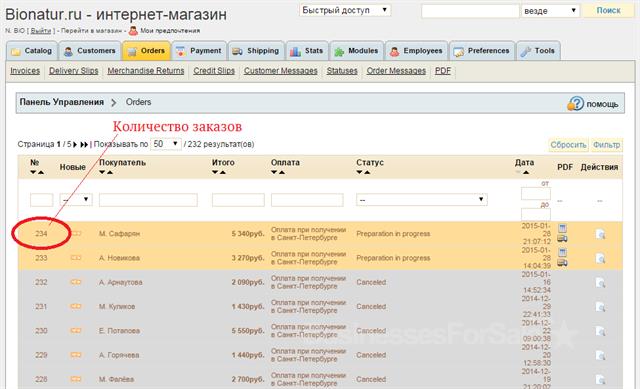Sort № column descending arrow
Viewport: 640px width, 389px height.
[x=33, y=172]
